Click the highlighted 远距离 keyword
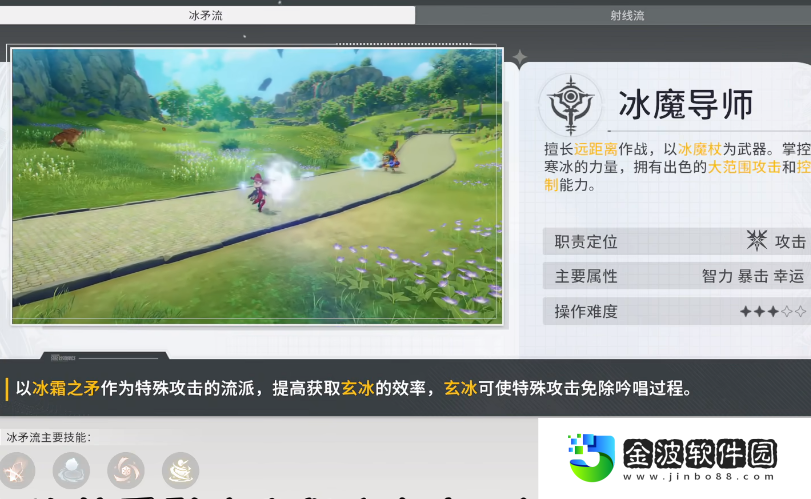Image resolution: width=811 pixels, height=499 pixels. (596, 149)
